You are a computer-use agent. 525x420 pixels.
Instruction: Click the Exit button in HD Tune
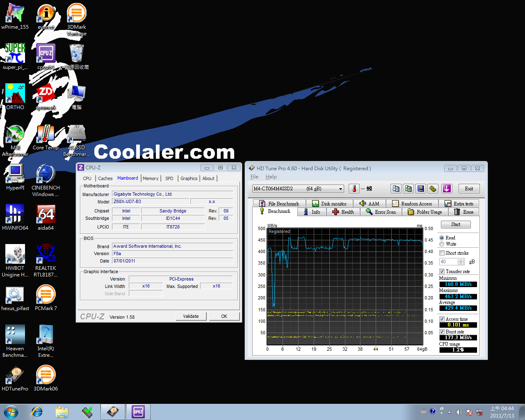click(469, 189)
